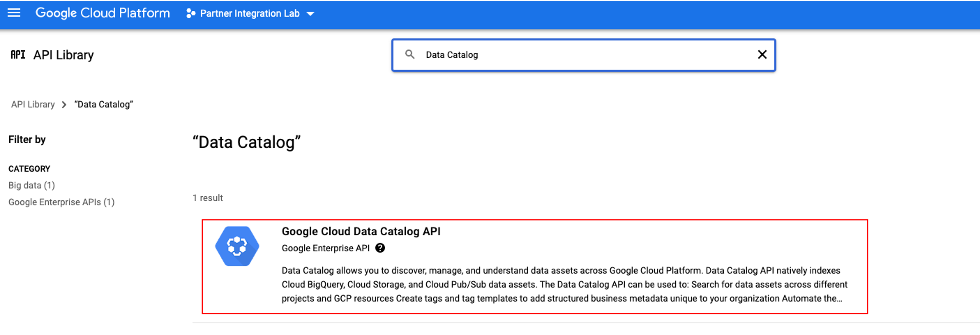Open the hamburger navigation menu
This screenshot has width=980, height=335.
click(14, 13)
